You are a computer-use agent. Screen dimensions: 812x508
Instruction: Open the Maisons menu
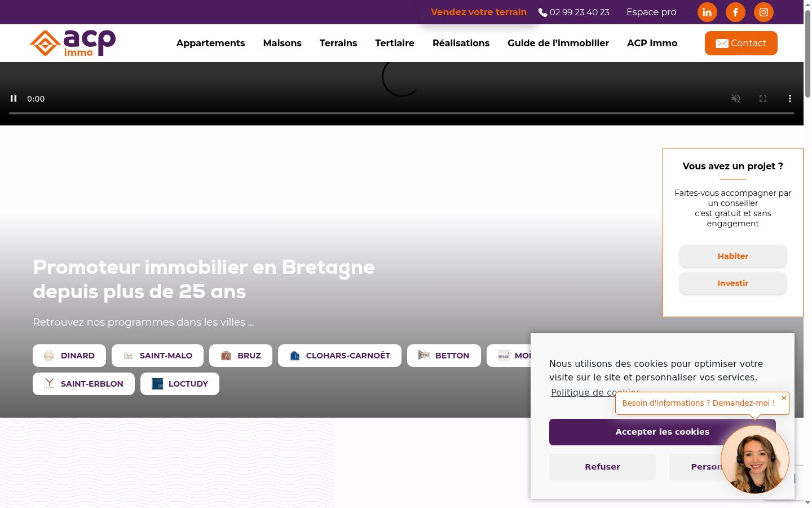[282, 43]
